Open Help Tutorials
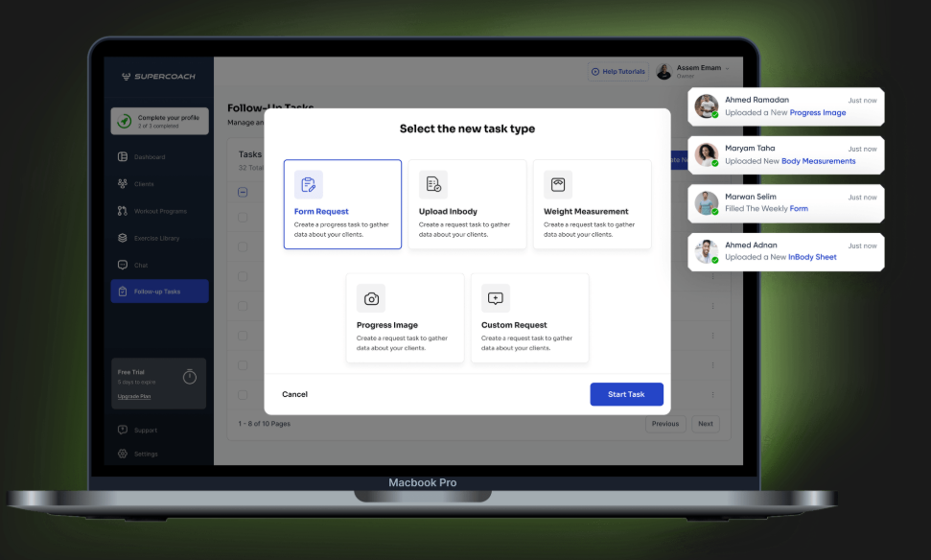931x560 pixels. tap(618, 72)
